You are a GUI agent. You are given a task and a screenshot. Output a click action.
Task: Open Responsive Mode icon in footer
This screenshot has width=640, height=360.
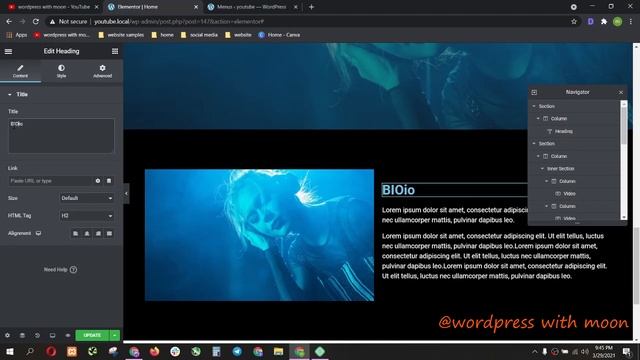click(x=52, y=336)
